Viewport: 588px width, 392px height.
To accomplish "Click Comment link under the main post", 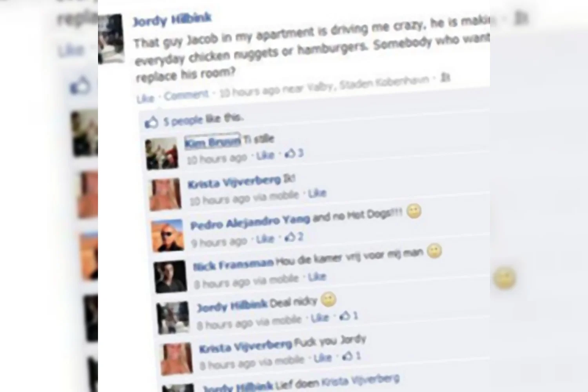I will pos(186,95).
